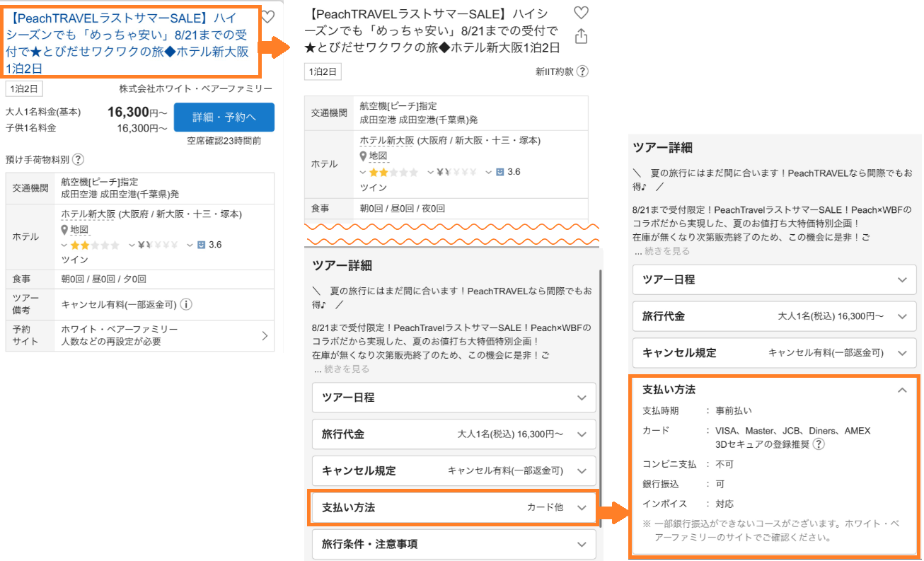
Task: Click help icon beside 預け手荷物料別
Action: click(79, 159)
